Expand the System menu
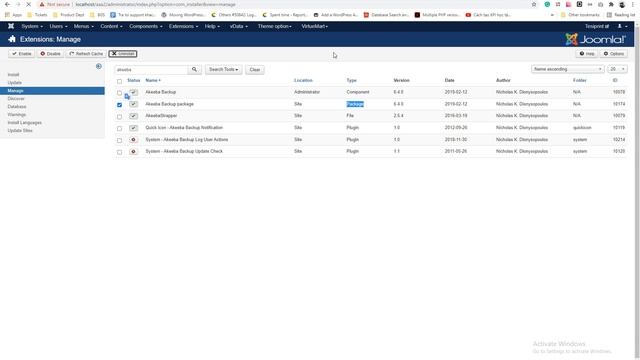The width and height of the screenshot is (640, 360). (32, 26)
